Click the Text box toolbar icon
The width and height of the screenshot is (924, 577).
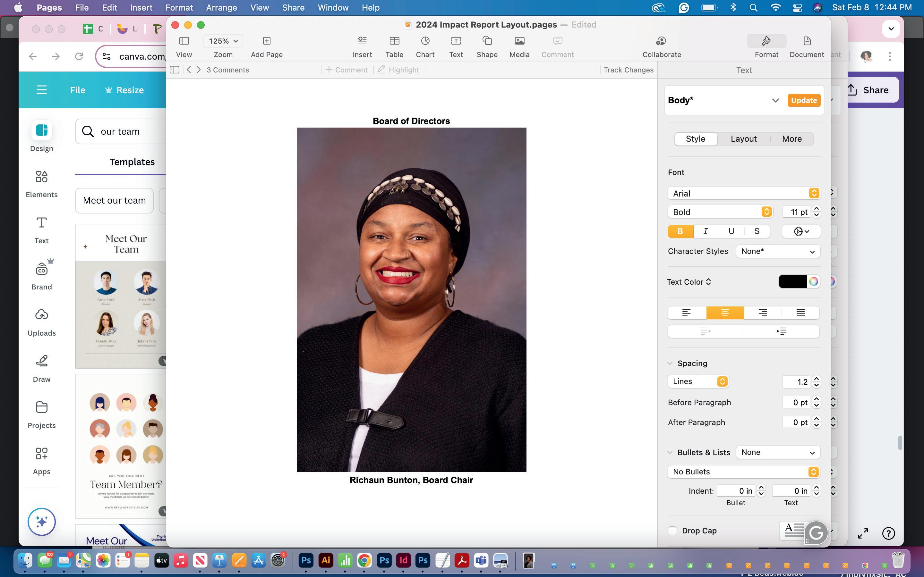click(456, 41)
